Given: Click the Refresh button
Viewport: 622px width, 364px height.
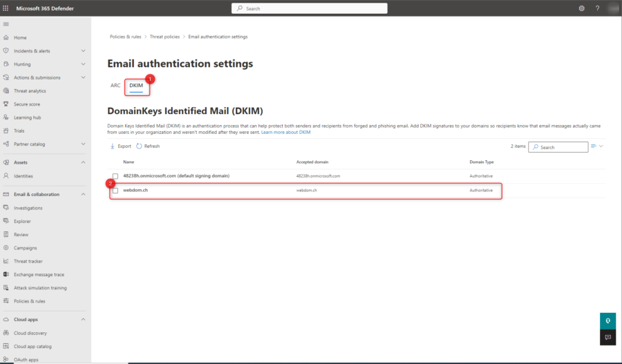Looking at the screenshot, I should point(148,146).
